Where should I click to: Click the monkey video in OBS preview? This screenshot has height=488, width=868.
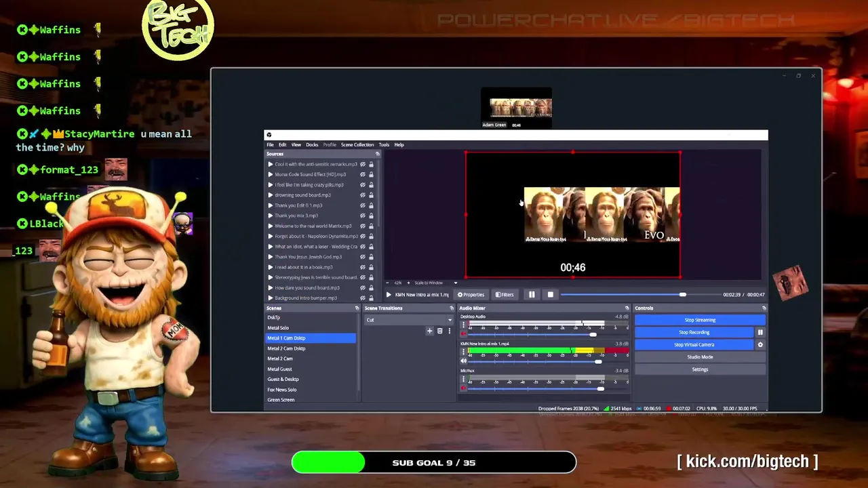click(x=601, y=215)
